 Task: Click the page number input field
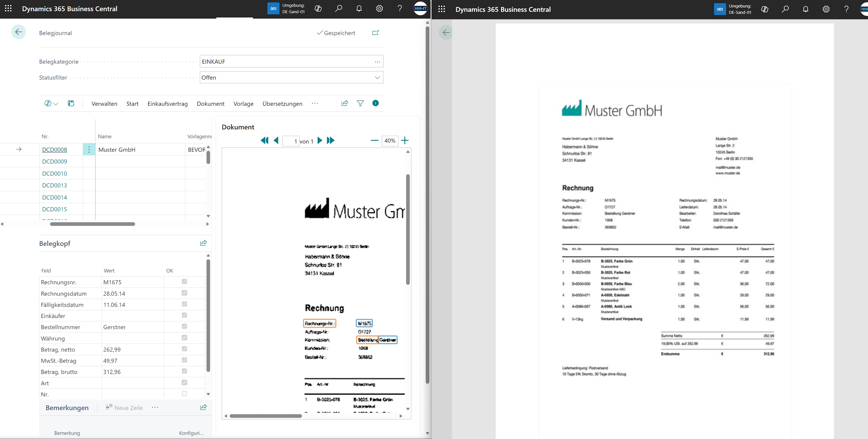[291, 141]
